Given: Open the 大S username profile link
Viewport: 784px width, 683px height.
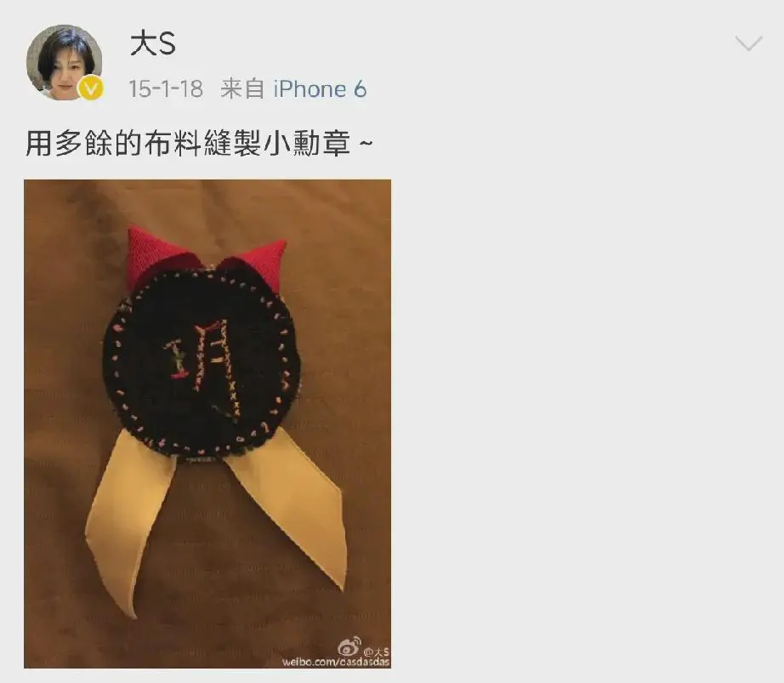Looking at the screenshot, I should coord(152,44).
